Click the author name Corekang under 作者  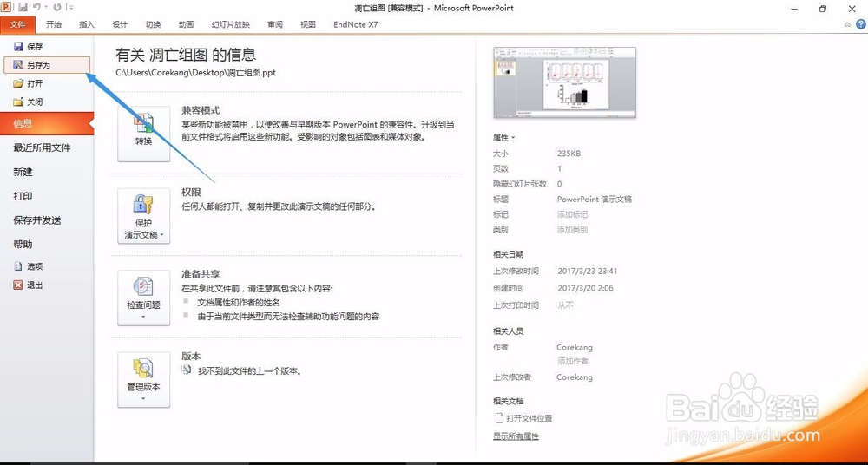click(575, 348)
